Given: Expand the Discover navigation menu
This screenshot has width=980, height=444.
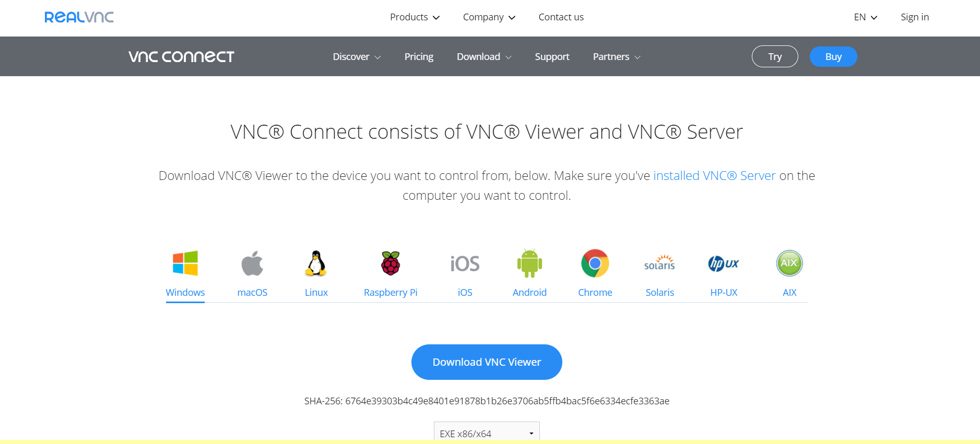Looking at the screenshot, I should [x=357, y=56].
